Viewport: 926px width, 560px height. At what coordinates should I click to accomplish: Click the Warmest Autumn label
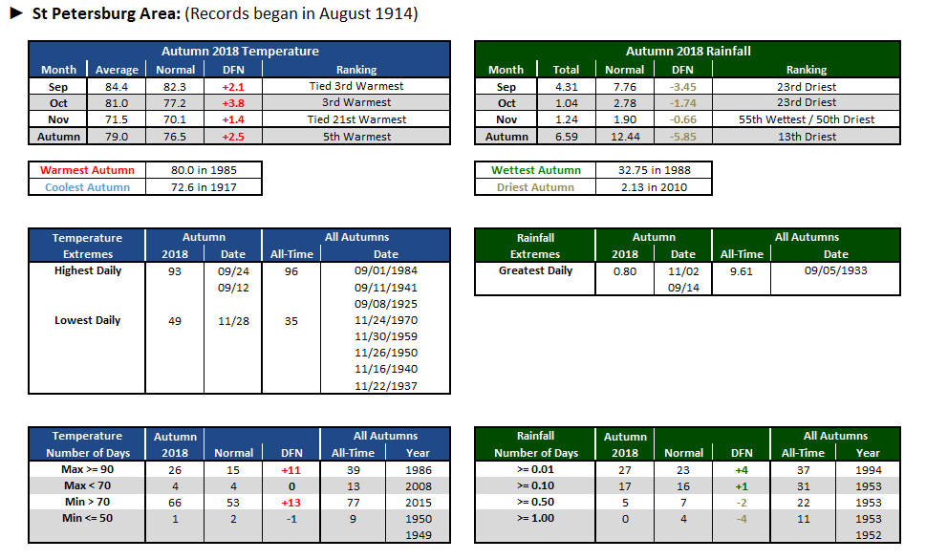click(x=87, y=170)
